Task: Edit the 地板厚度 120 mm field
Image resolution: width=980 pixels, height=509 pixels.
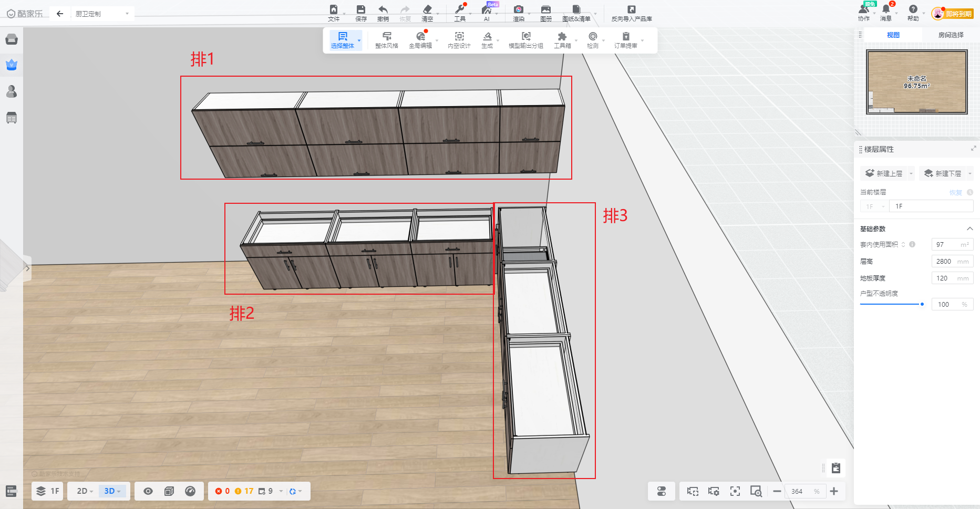Action: point(952,278)
